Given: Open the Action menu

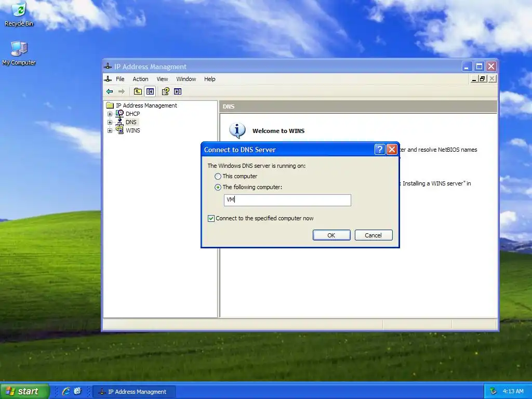Looking at the screenshot, I should point(140,79).
